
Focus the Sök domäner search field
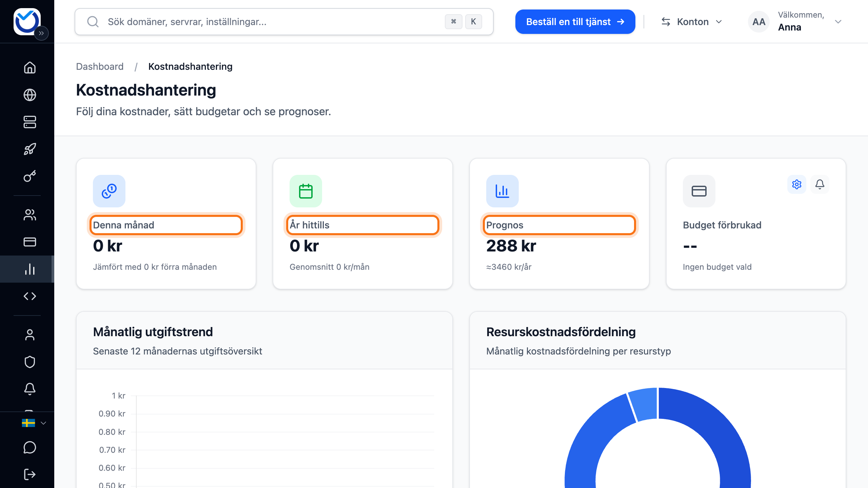click(284, 22)
